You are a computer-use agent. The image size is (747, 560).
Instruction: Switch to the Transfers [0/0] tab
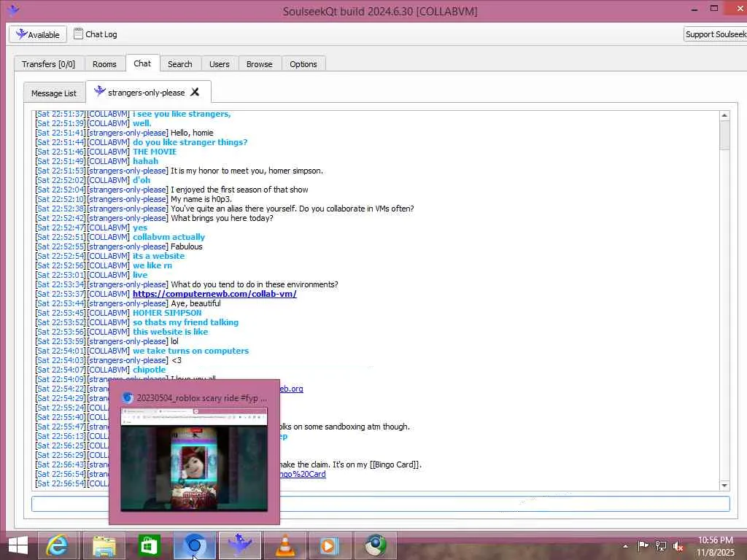[x=49, y=64]
